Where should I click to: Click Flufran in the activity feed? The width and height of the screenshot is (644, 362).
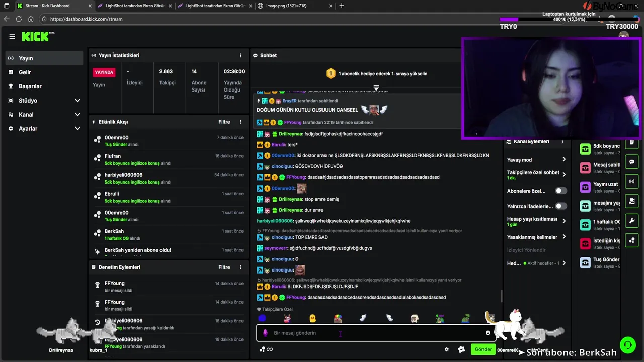(x=113, y=156)
